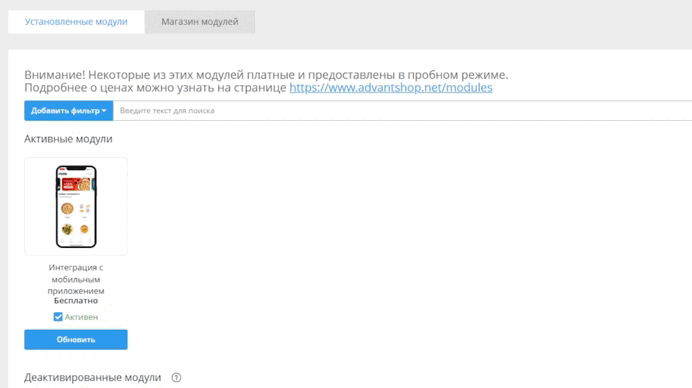Click the caret arrow on Добавить фильтр
Viewport: 692px width, 388px height.
click(x=104, y=111)
